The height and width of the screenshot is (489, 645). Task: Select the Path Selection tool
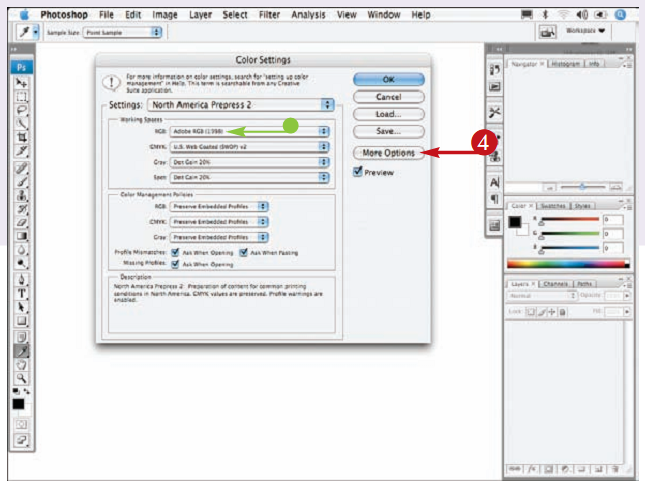[x=21, y=307]
